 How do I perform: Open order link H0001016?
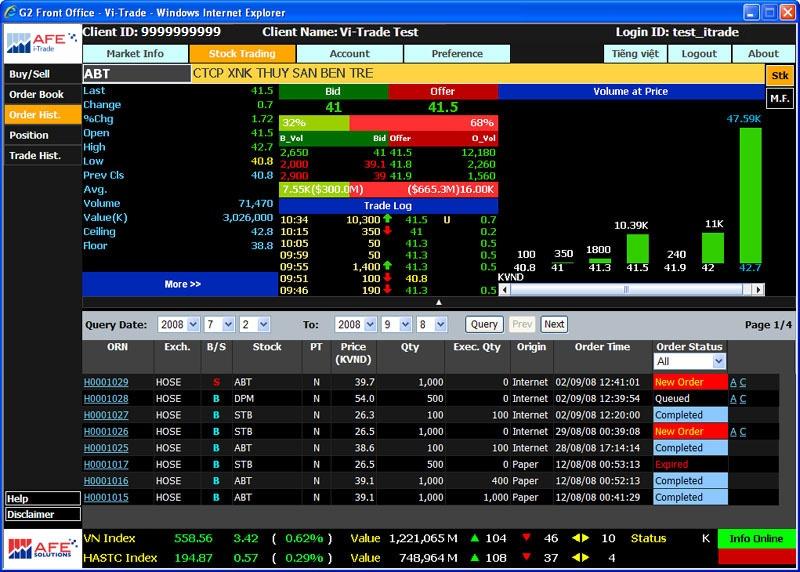[x=106, y=481]
